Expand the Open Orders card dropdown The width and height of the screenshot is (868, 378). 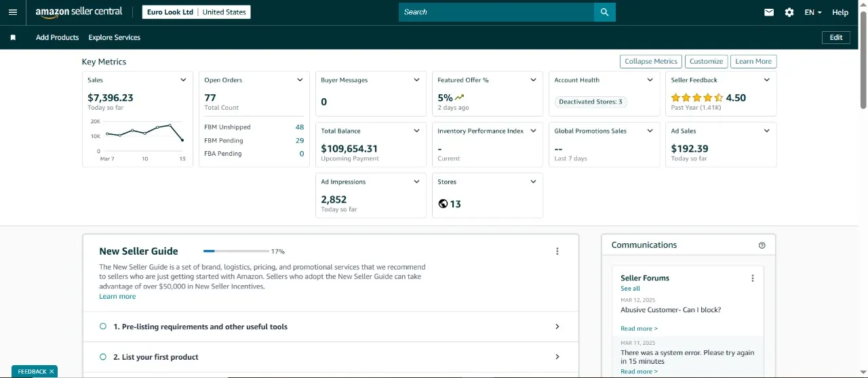pyautogui.click(x=300, y=80)
